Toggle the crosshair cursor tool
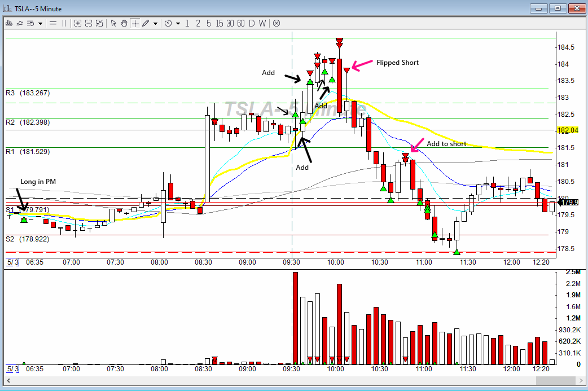Screen dimensions: 588x391 click(135, 23)
